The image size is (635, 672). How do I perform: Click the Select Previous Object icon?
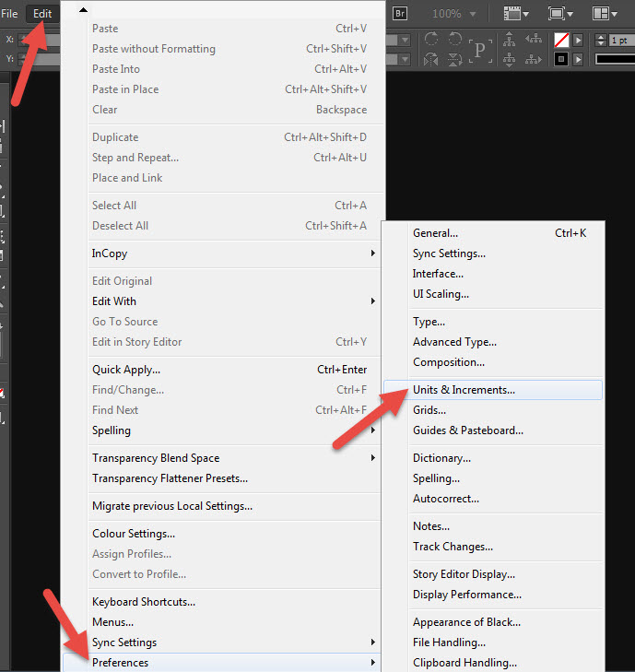tap(534, 40)
